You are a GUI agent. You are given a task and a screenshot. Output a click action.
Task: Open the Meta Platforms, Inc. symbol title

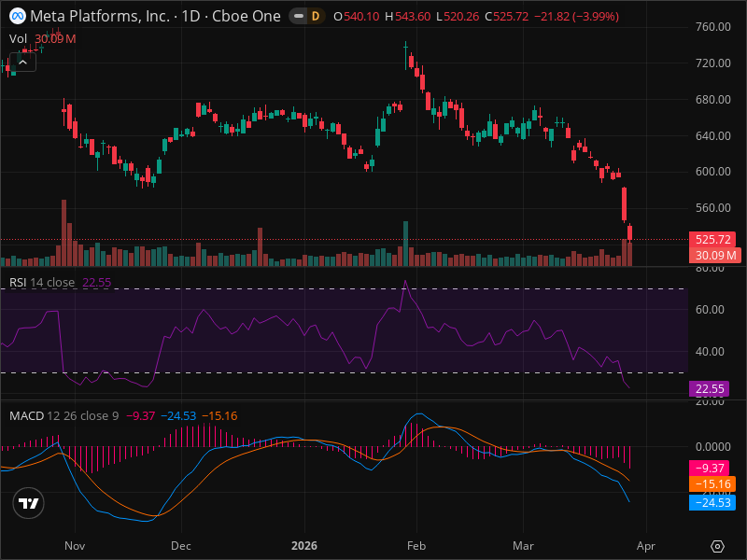coord(155,16)
